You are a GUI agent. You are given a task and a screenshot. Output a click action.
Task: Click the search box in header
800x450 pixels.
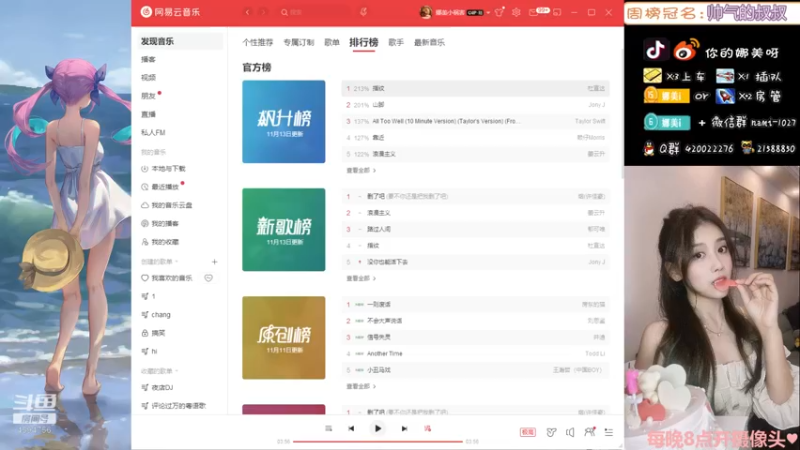[314, 12]
